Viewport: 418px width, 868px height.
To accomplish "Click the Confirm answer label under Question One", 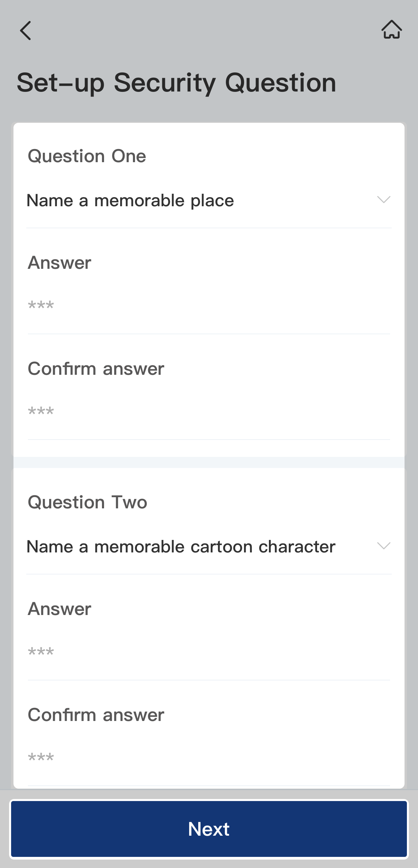I will pos(96,368).
